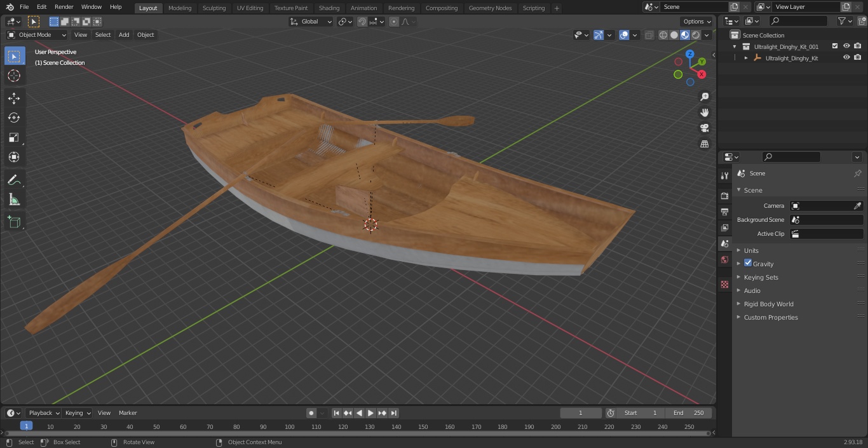Pin the Scene properties panel

(857, 173)
